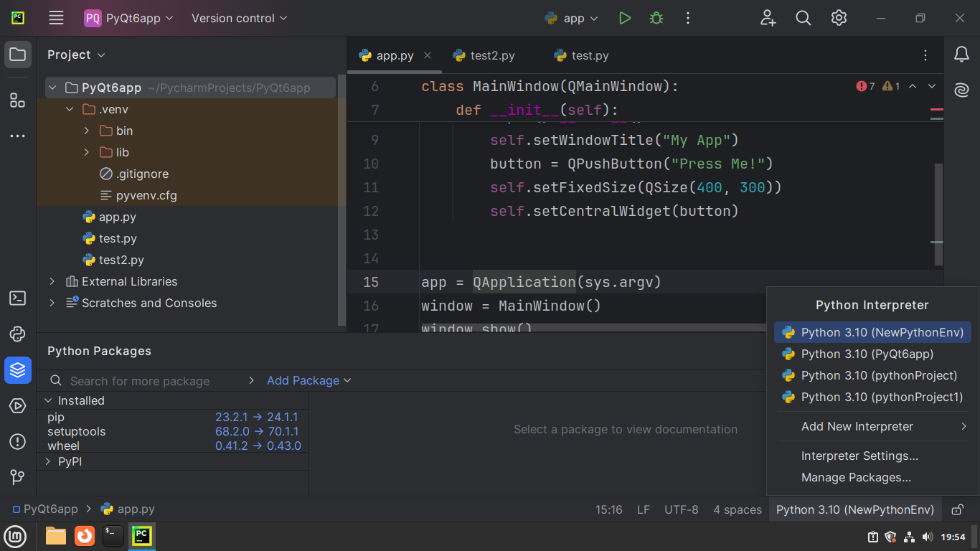Screen dimensions: 980x551
Task: Open Interpreter Settings...
Action: [872, 456]
